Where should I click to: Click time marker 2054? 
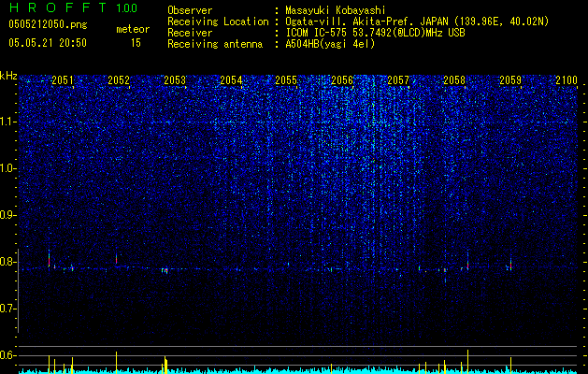pos(231,79)
